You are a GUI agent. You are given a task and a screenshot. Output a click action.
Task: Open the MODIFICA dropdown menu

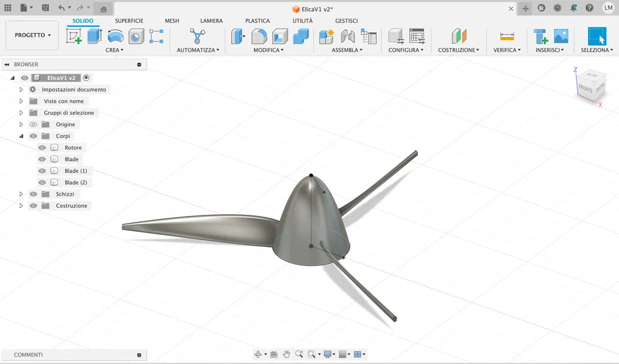click(268, 50)
